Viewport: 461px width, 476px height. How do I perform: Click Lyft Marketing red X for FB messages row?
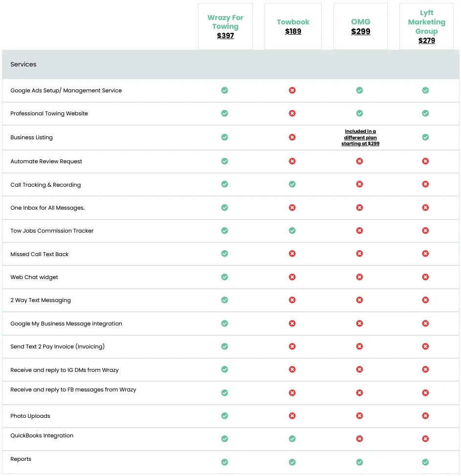point(425,393)
